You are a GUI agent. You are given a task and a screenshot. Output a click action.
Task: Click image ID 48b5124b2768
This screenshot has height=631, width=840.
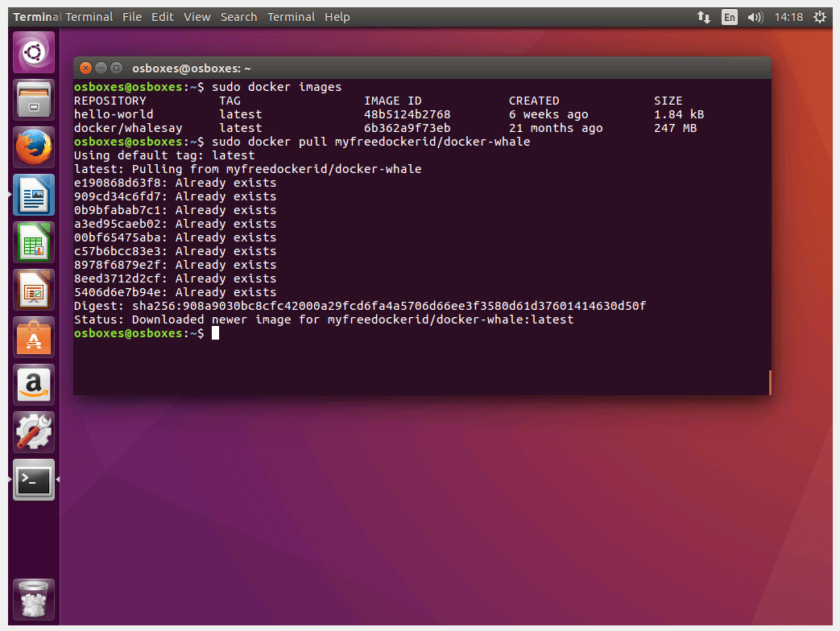(x=408, y=114)
